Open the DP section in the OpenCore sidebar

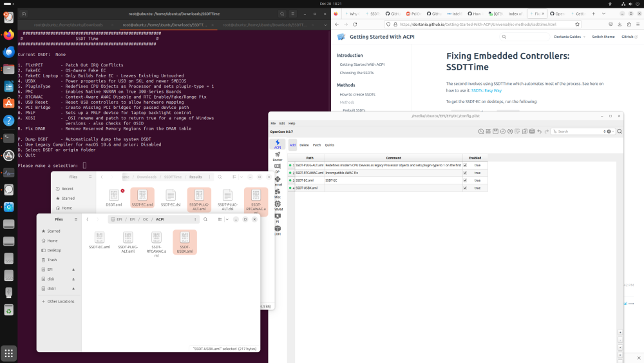(278, 168)
